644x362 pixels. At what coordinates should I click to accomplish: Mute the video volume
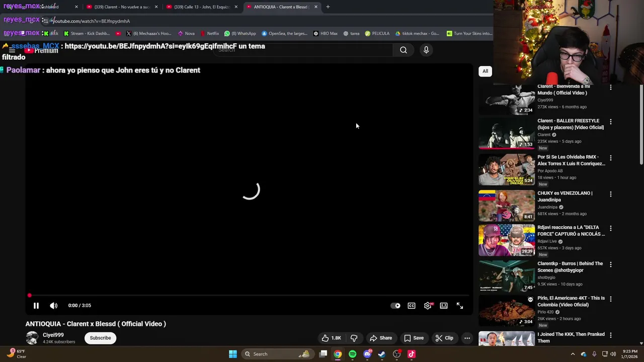point(54,306)
